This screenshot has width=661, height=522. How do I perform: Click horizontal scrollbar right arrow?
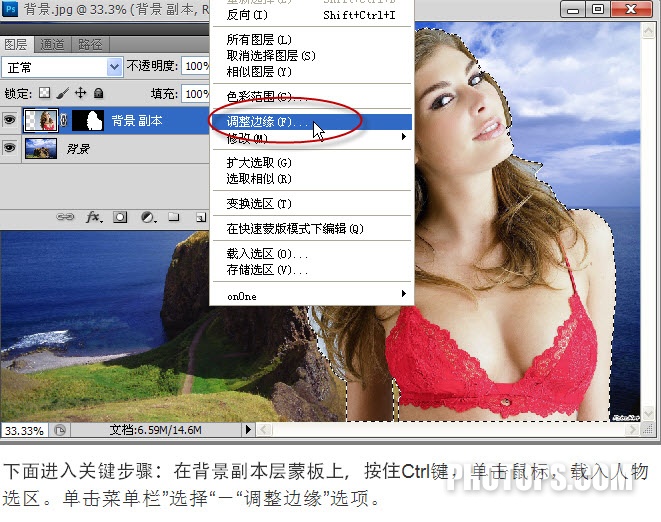[631, 430]
